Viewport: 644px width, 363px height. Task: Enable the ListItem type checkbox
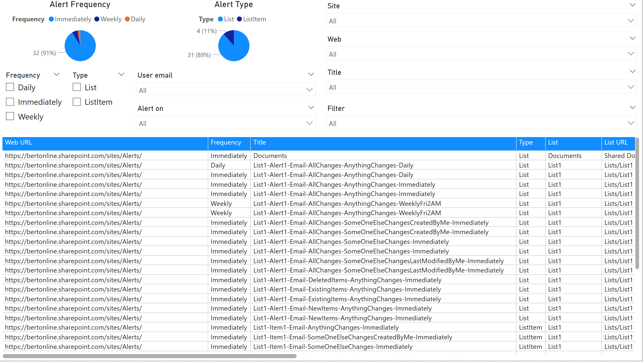point(77,102)
